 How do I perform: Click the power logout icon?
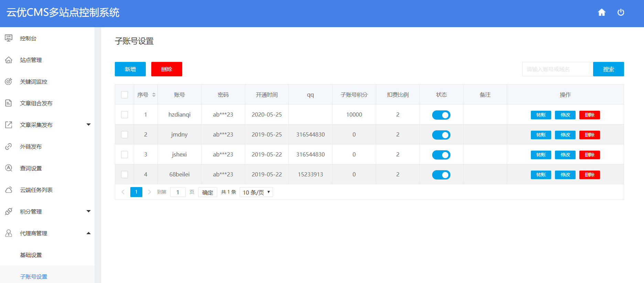point(621,12)
